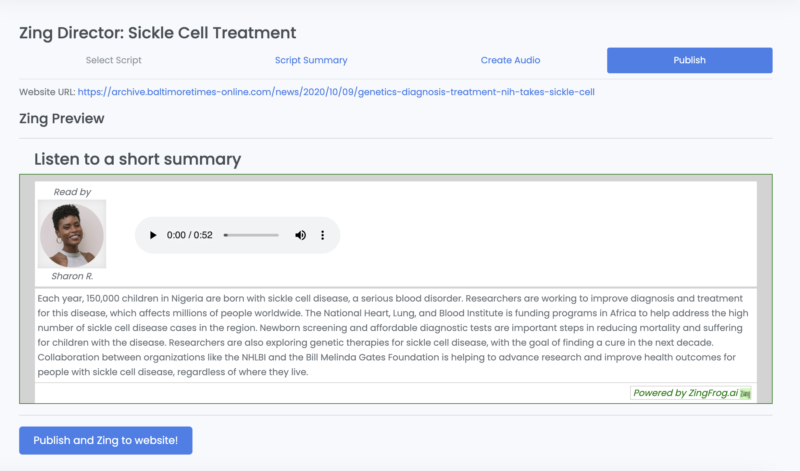This screenshot has height=471, width=800.
Task: Play the summary audio
Action: tap(153, 235)
